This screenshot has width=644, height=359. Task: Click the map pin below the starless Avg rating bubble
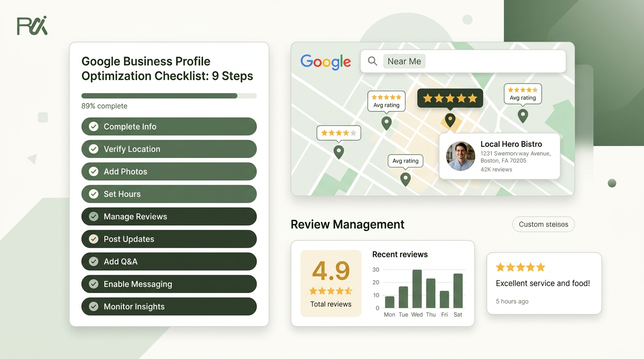[x=405, y=179]
